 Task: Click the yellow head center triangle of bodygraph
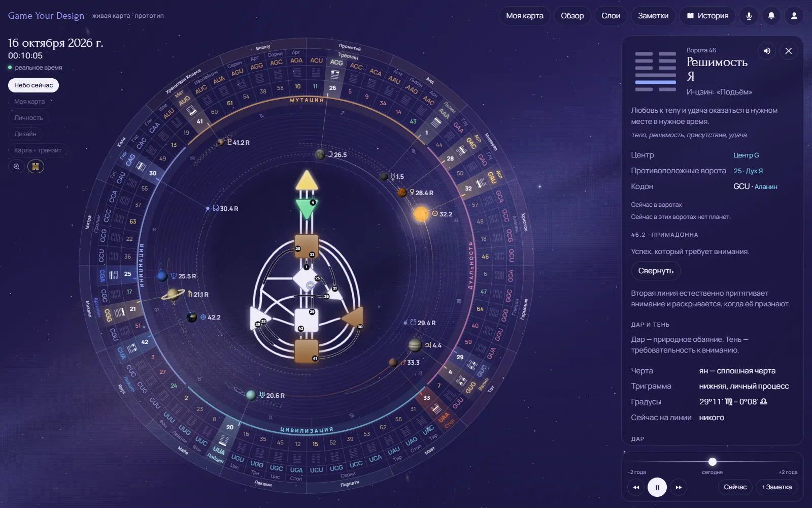[307, 180]
